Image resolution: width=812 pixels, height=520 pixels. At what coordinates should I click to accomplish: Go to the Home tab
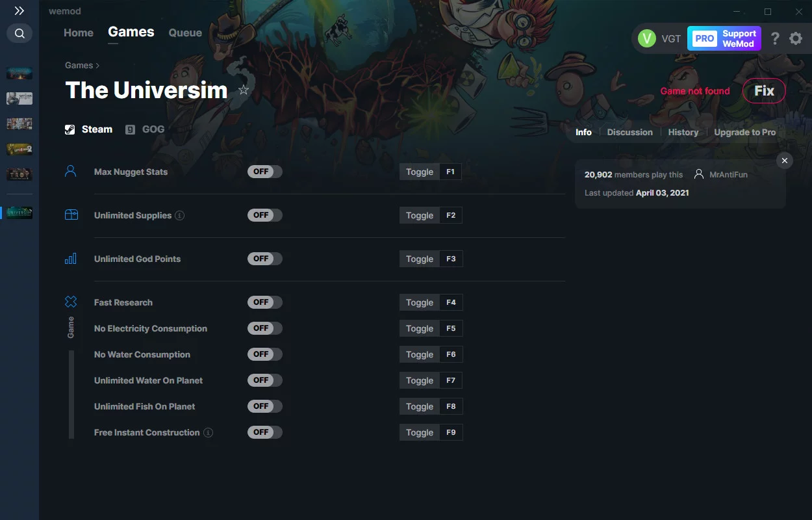pyautogui.click(x=79, y=32)
